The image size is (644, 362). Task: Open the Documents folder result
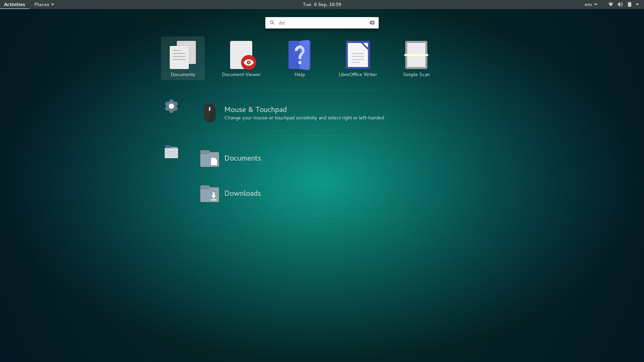pyautogui.click(x=322, y=158)
